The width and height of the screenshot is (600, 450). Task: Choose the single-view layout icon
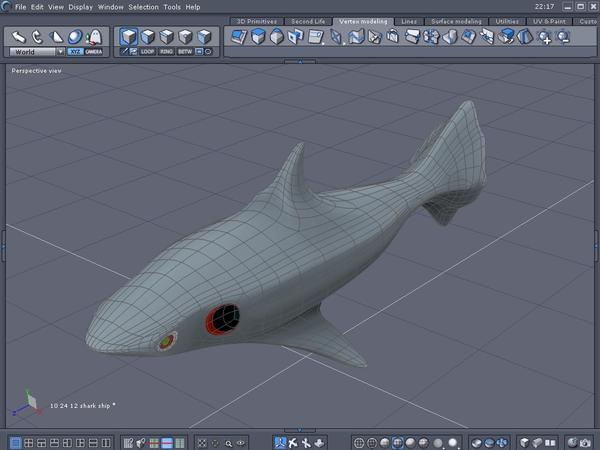click(x=15, y=443)
